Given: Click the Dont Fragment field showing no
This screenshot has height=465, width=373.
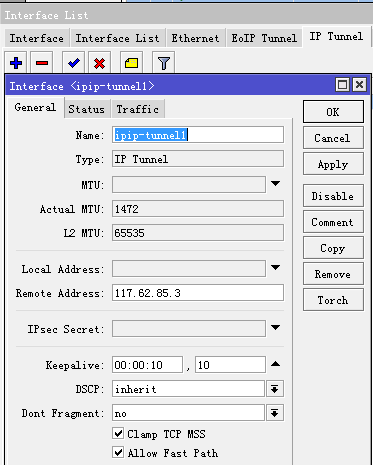Looking at the screenshot, I should [188, 413].
